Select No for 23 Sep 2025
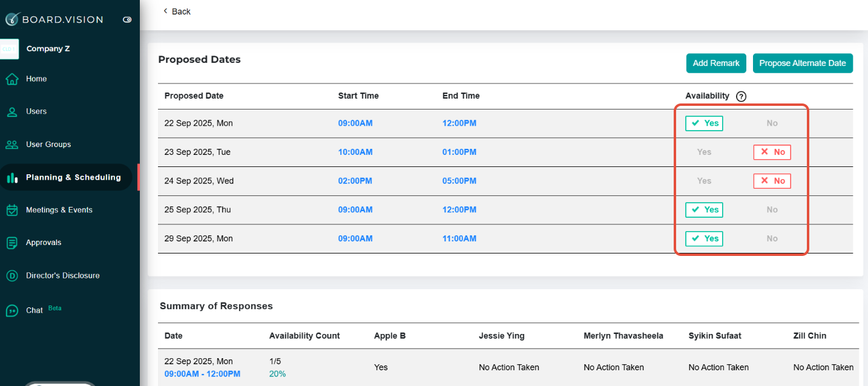Image resolution: width=868 pixels, height=386 pixels. (772, 152)
